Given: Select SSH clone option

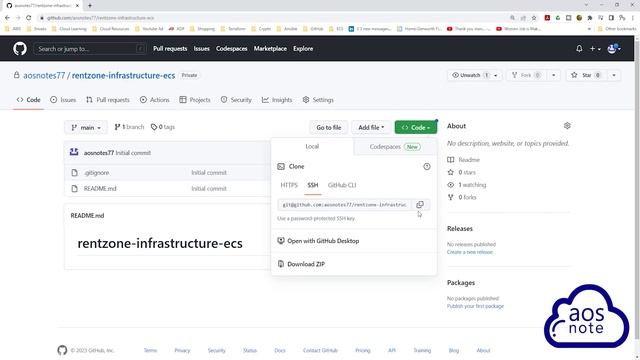Looking at the screenshot, I should (313, 185).
